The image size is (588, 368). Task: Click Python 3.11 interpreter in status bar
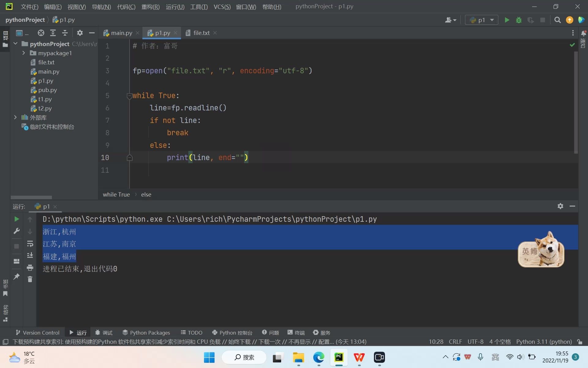click(544, 342)
